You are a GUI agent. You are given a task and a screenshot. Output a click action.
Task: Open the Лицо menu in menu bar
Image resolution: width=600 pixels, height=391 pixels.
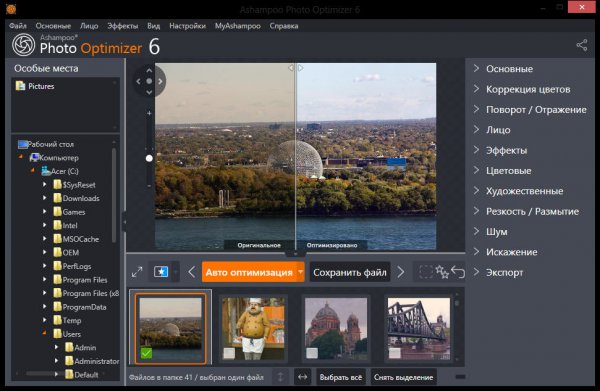tap(89, 26)
